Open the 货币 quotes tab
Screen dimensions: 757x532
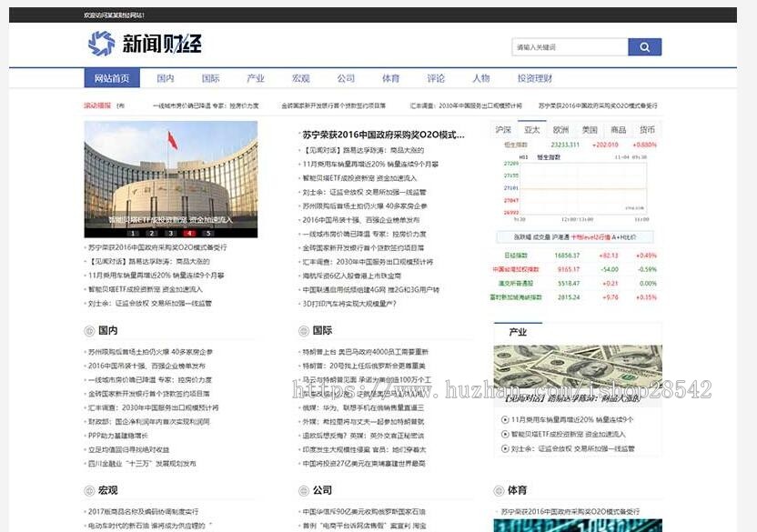pyautogui.click(x=647, y=130)
